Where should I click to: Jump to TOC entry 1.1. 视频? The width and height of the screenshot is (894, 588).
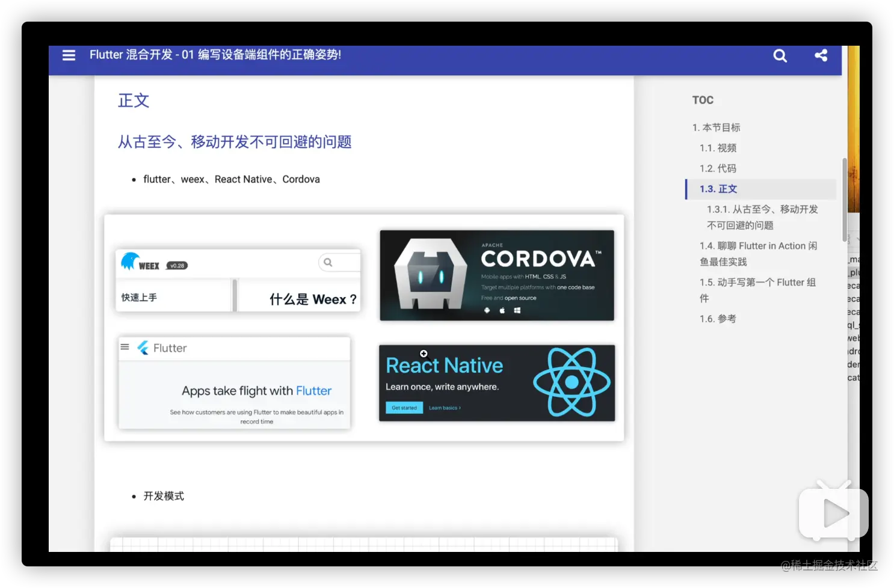tap(718, 148)
